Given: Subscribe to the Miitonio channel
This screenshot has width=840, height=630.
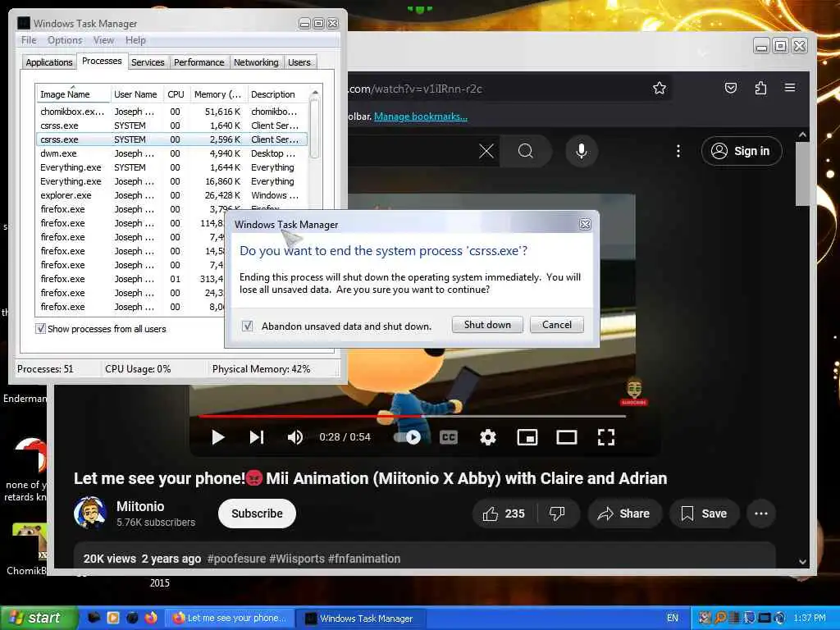Looking at the screenshot, I should [x=257, y=514].
